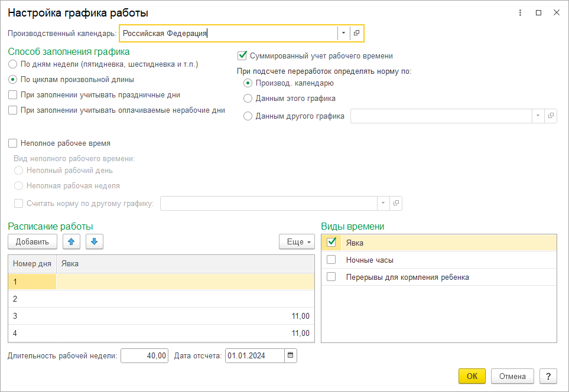The width and height of the screenshot is (569, 392).
Task: Select schedule row for day number 3
Action: coord(161,316)
